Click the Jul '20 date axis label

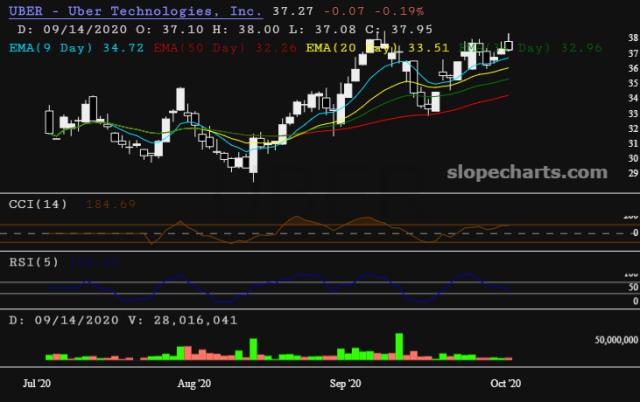[37, 383]
